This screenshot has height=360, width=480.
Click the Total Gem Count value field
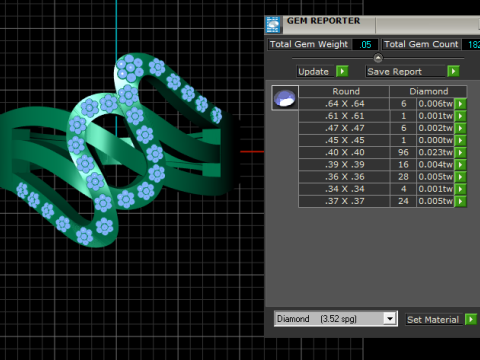tap(471, 44)
